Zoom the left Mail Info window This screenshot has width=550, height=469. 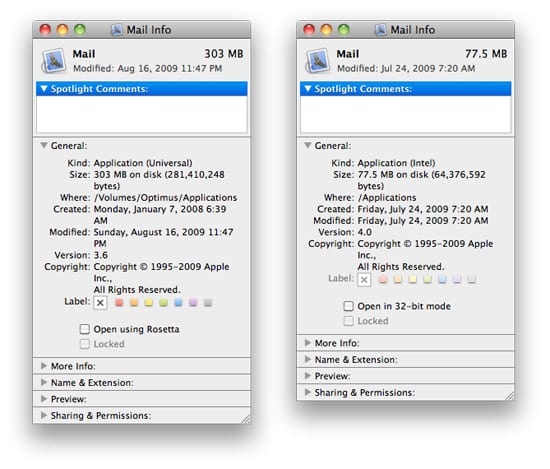[80, 29]
